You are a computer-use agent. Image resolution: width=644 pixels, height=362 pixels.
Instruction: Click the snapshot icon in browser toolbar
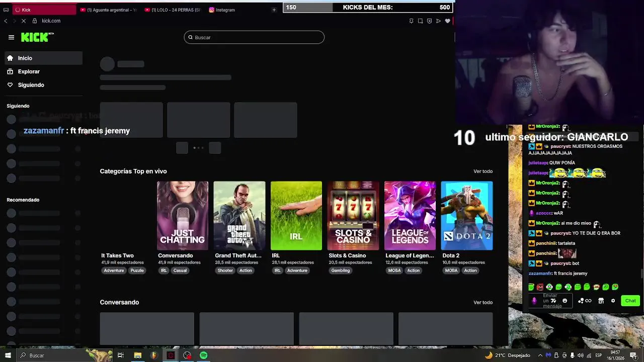[x=420, y=21]
